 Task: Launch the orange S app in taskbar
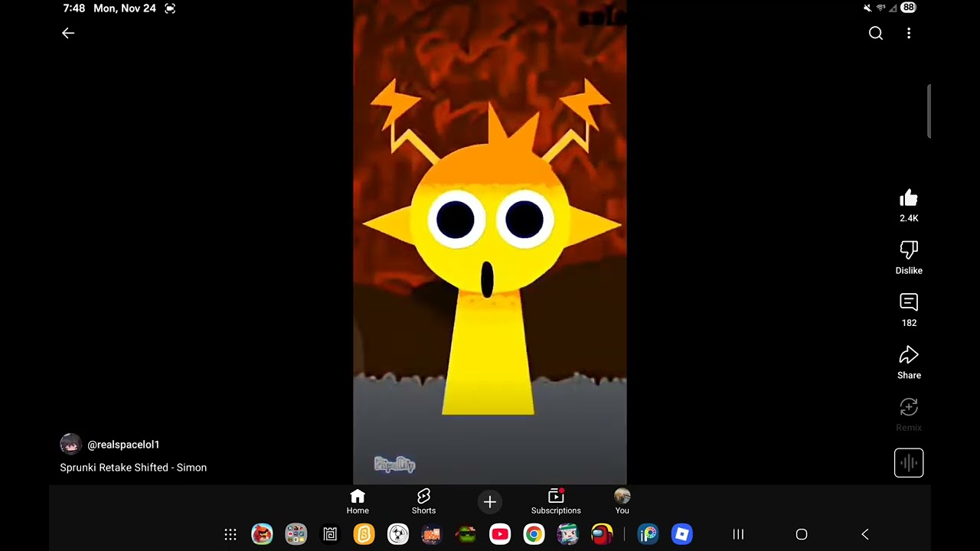[364, 534]
